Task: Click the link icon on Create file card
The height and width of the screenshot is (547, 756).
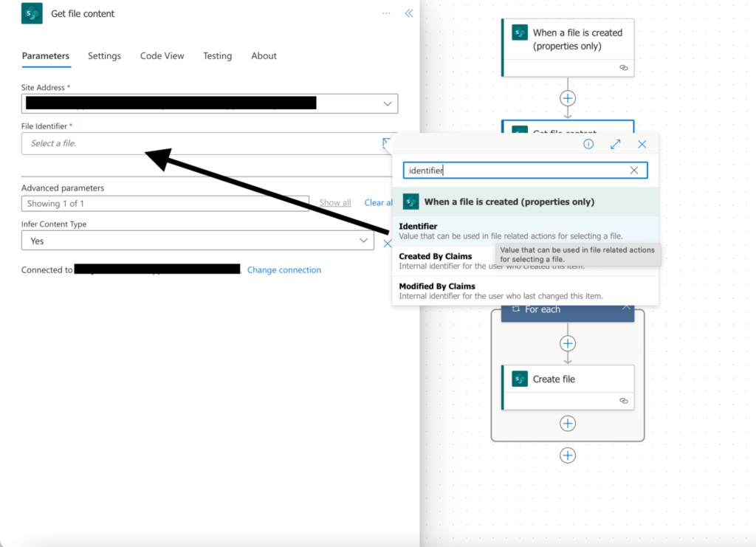Action: click(x=624, y=399)
